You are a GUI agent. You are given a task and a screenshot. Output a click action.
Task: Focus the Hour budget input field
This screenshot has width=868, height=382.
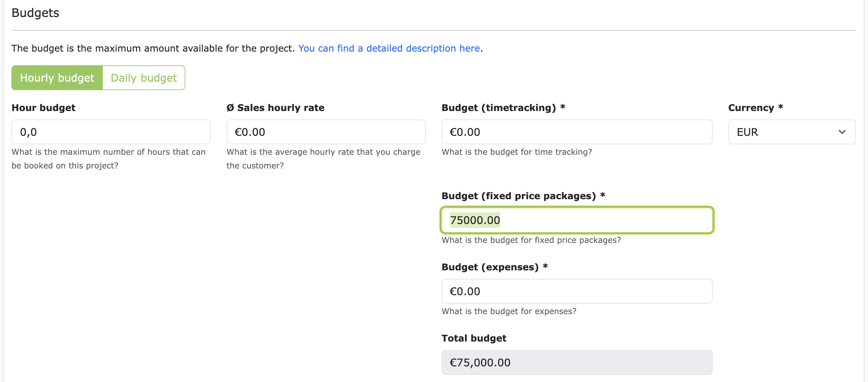111,132
